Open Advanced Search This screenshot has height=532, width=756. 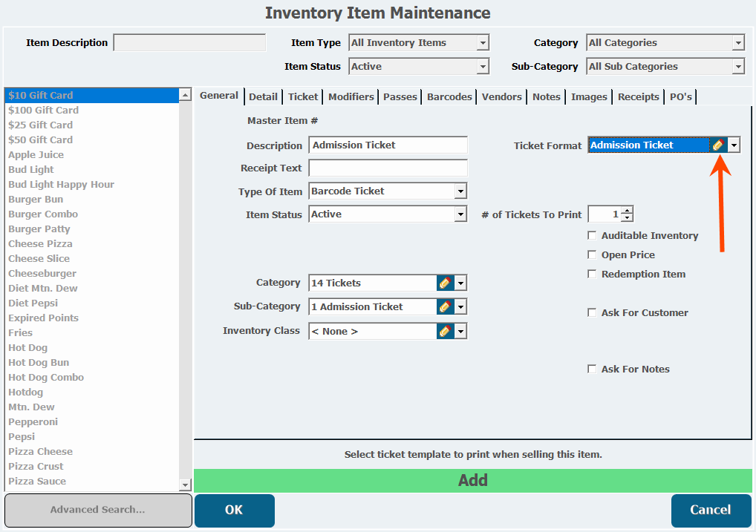point(98,510)
